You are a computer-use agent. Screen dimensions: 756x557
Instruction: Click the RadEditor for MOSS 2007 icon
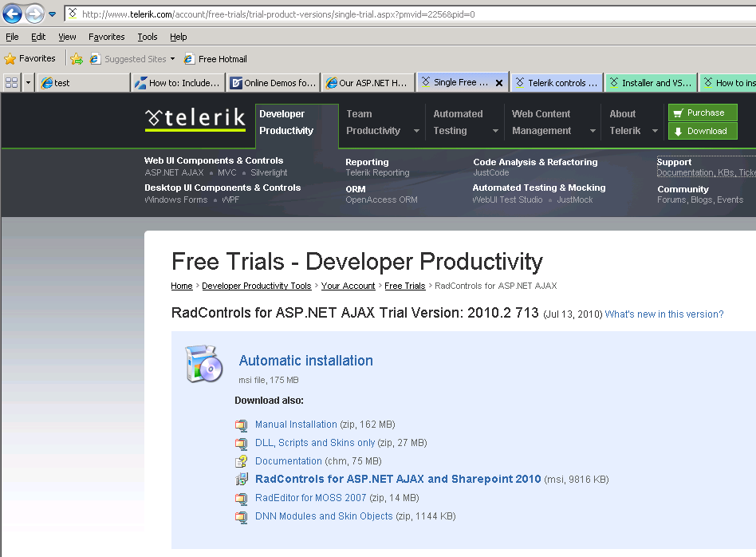[x=241, y=498]
